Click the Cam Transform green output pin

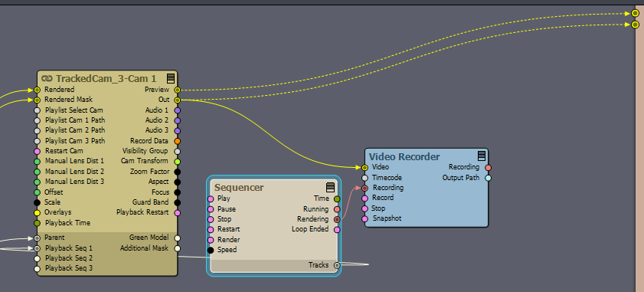(178, 161)
